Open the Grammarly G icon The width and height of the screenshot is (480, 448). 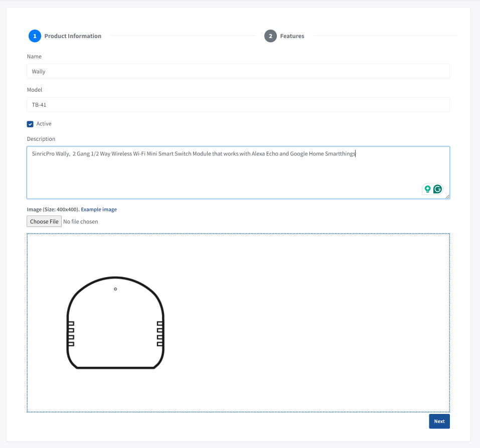click(x=438, y=189)
